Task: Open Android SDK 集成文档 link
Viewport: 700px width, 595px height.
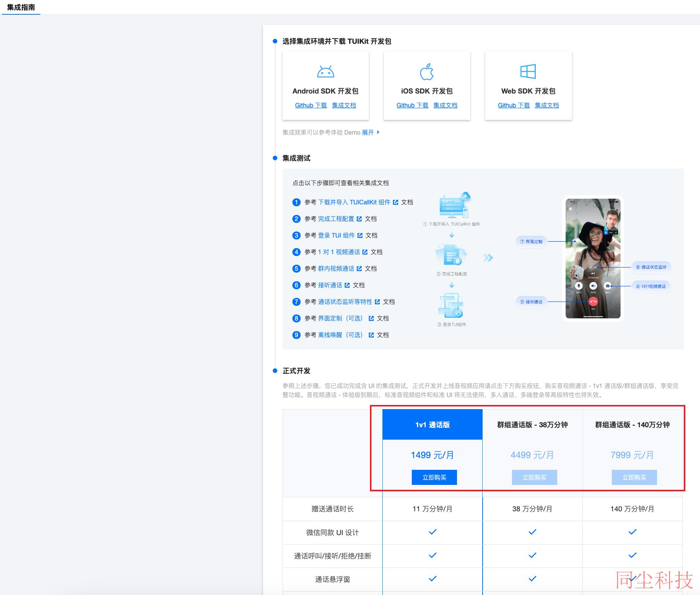Action: click(344, 105)
